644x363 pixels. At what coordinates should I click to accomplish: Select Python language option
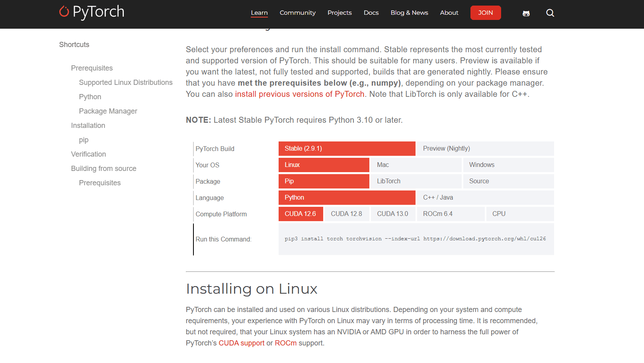[x=347, y=198]
